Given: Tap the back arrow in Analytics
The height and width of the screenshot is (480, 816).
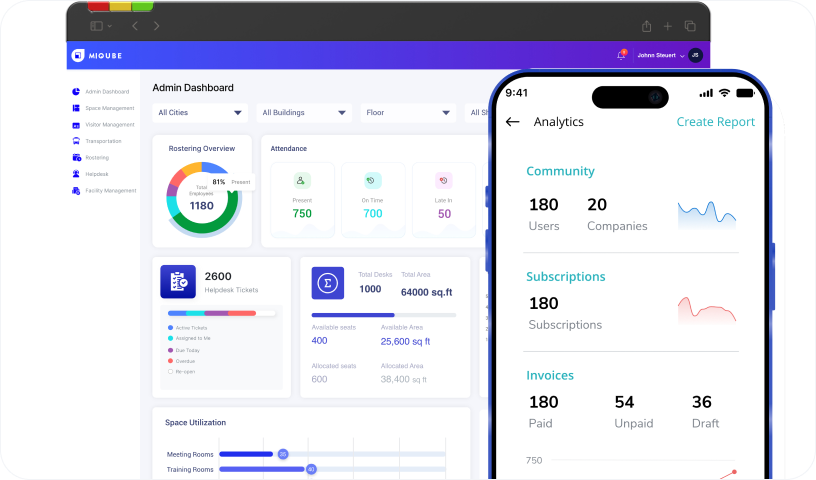Looking at the screenshot, I should click(x=513, y=122).
